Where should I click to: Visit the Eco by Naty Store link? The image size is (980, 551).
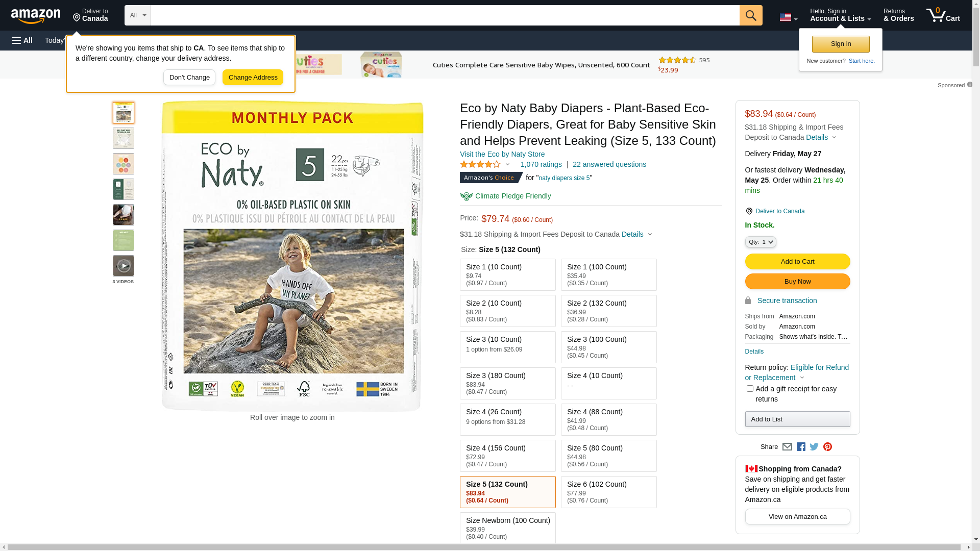point(502,154)
